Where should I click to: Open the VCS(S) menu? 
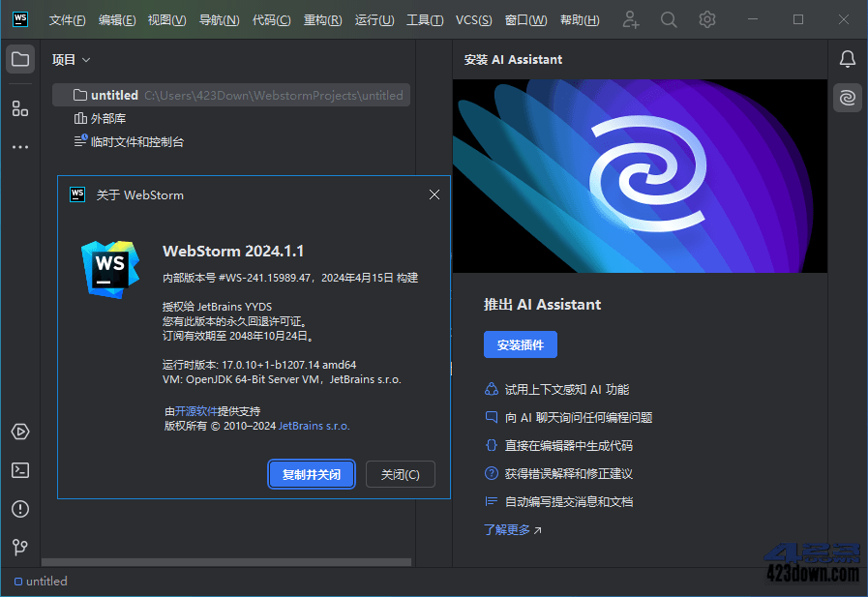pyautogui.click(x=473, y=19)
